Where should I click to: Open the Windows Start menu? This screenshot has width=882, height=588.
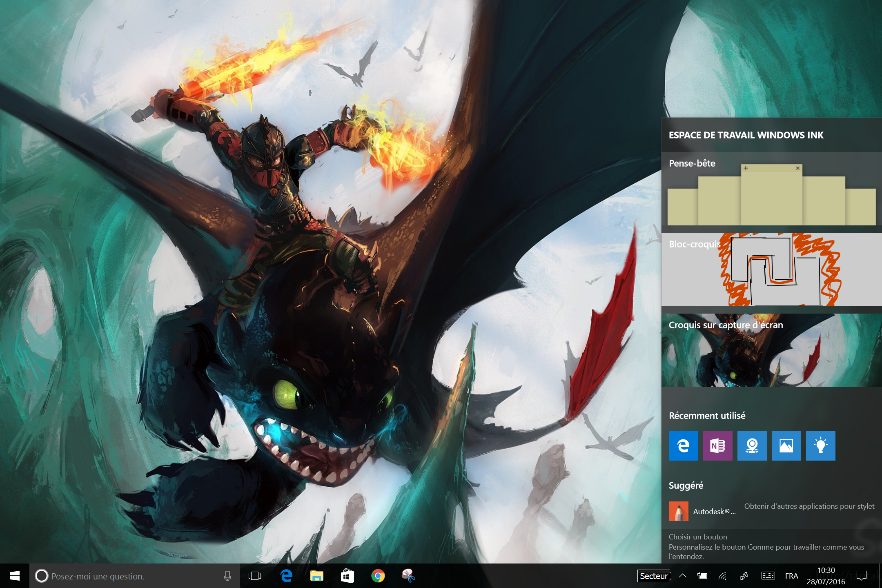coord(15,576)
